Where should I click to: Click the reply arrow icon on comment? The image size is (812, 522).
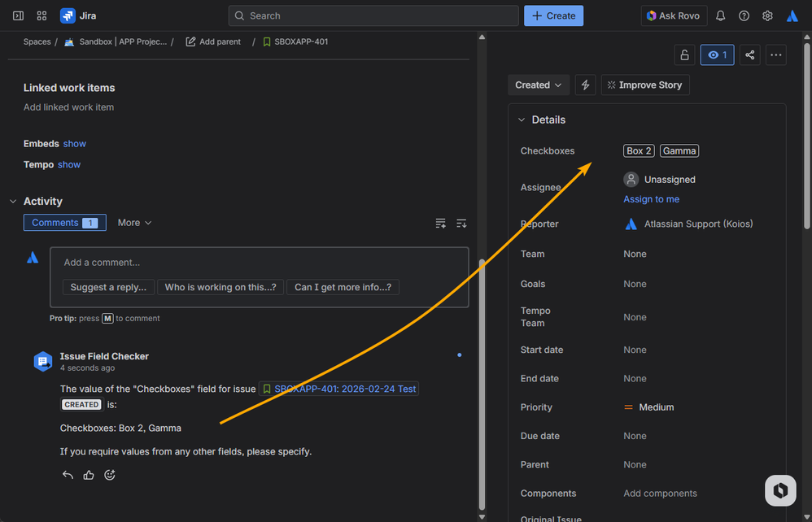coord(68,475)
